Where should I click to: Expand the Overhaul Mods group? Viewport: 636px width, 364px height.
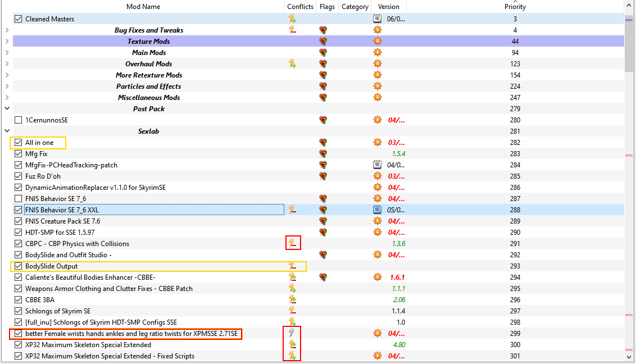click(x=7, y=63)
